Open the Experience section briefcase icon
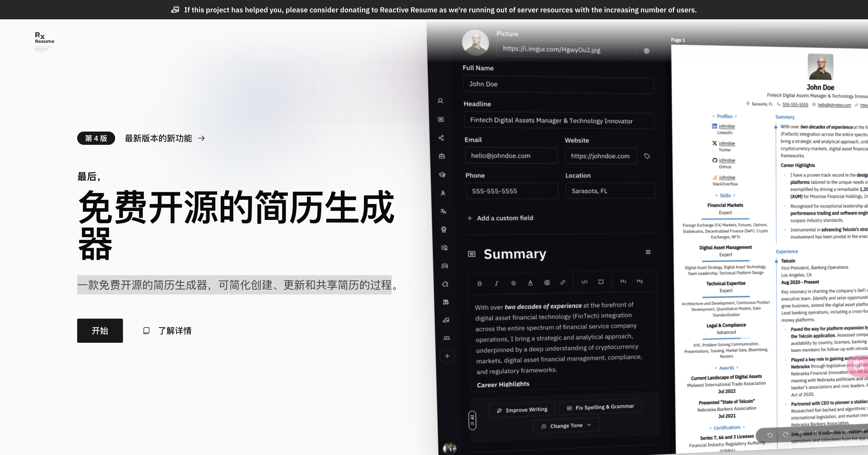 (442, 157)
